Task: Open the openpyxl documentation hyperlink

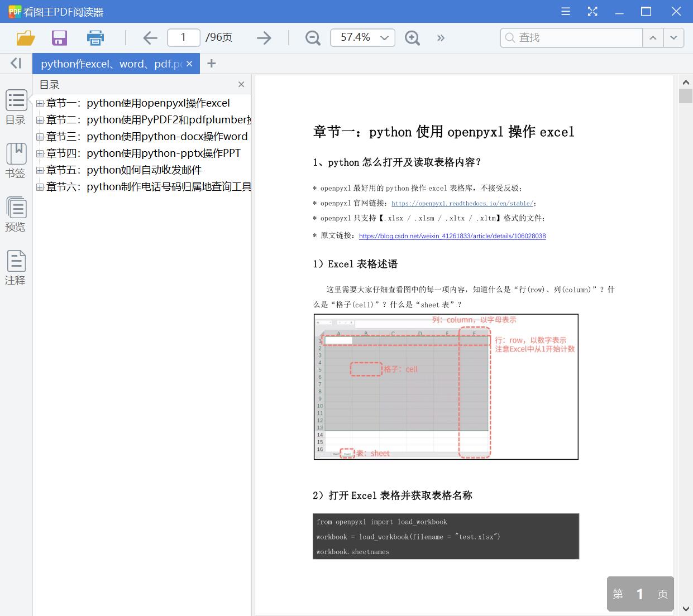Action: click(x=462, y=204)
